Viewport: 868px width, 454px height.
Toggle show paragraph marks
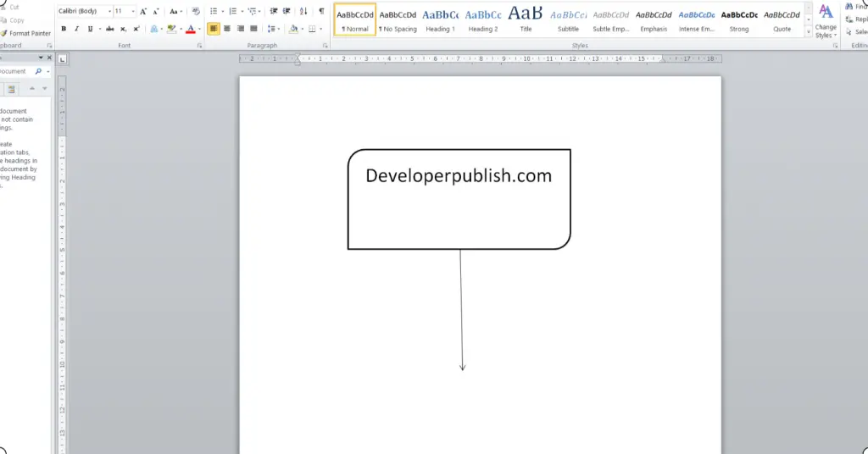[x=321, y=11]
